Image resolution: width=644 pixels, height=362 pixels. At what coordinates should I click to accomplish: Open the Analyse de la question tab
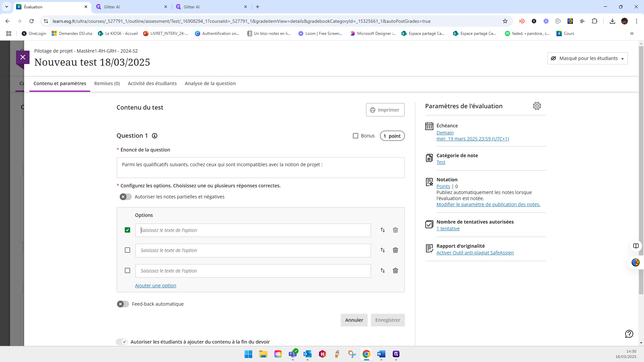coord(210,83)
